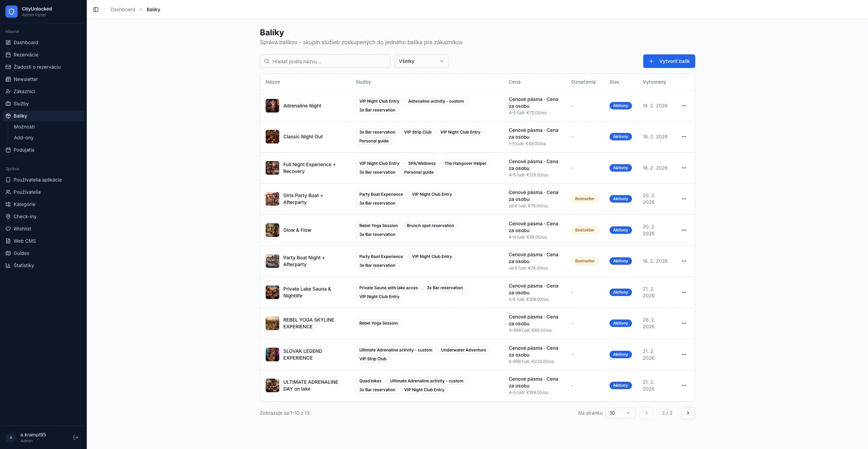Screen dimensions: 868x449
Task: Click Bestseller badge on Glow & Flow
Action: 585,230
